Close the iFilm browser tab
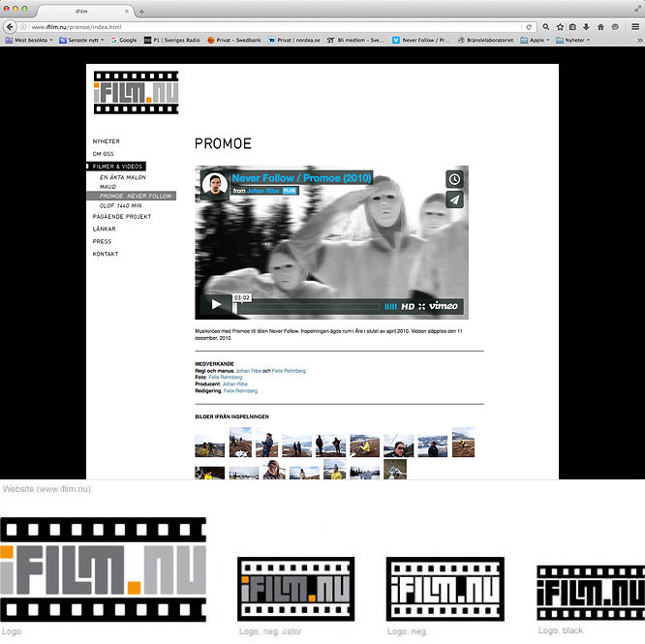The image size is (645, 644). click(x=127, y=11)
